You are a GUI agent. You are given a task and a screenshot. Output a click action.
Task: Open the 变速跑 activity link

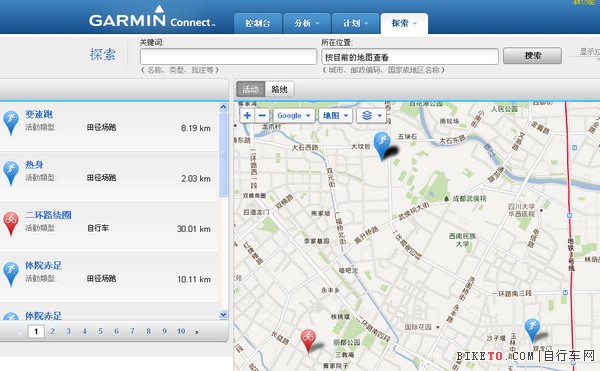[39, 114]
